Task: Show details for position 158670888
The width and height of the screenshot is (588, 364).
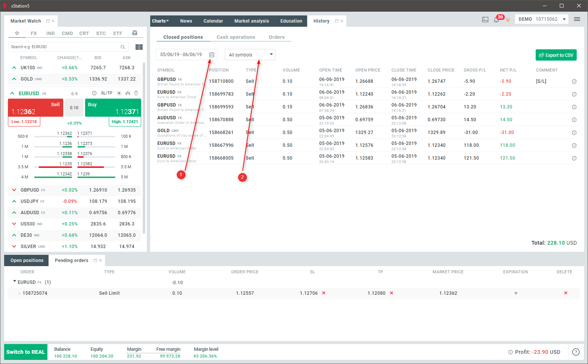Action: pyautogui.click(x=574, y=120)
